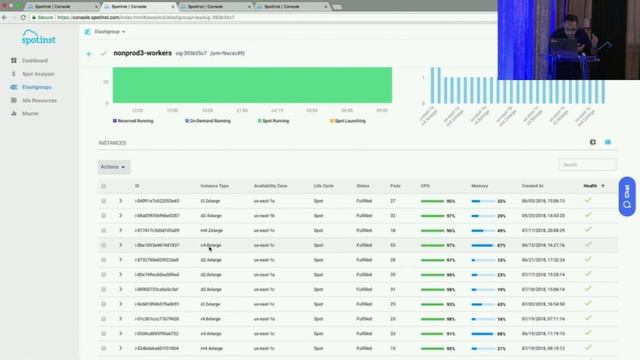The height and width of the screenshot is (360, 640).
Task: Click health checkmark for the 88% memory row
Action: [x=588, y=333]
